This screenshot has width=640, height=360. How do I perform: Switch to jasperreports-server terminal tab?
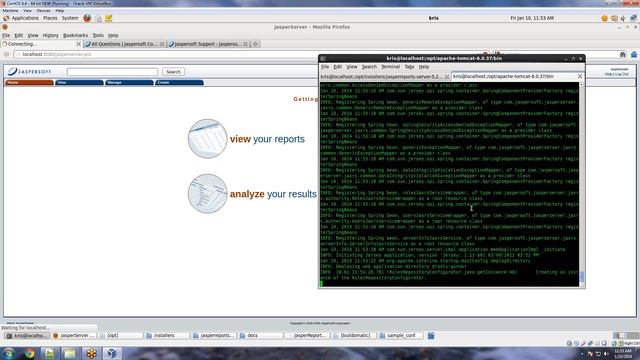381,76
